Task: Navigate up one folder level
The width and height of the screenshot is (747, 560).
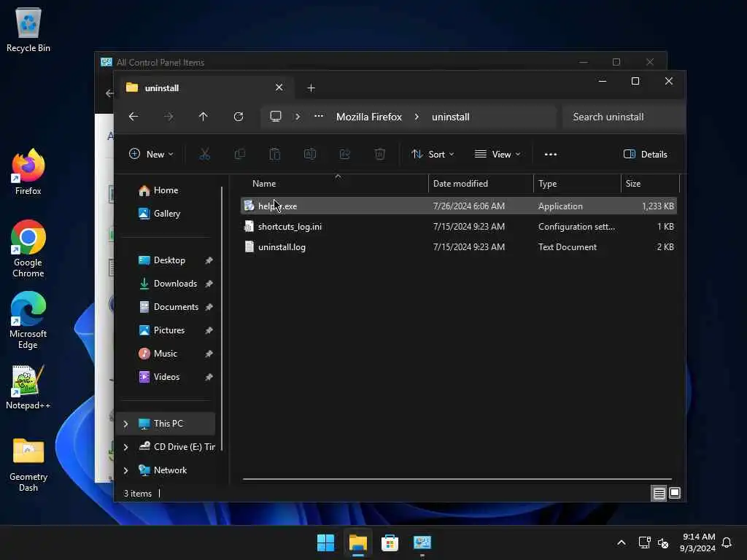Action: pyautogui.click(x=204, y=117)
